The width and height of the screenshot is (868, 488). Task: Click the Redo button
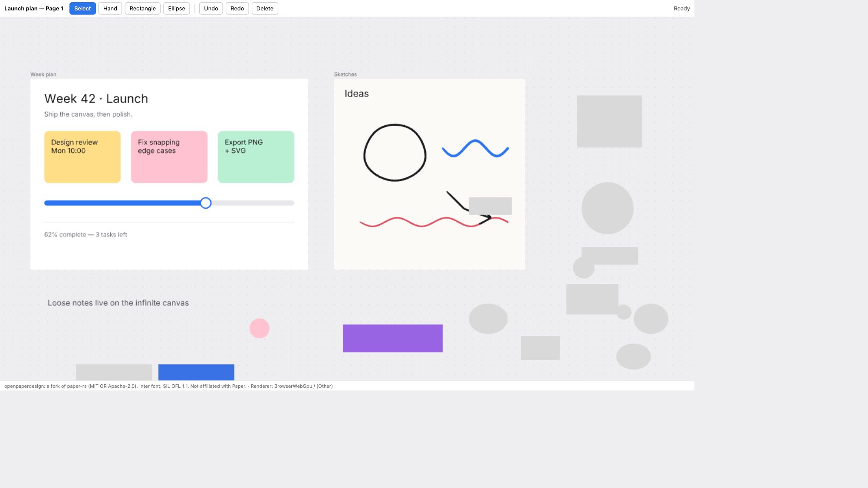click(237, 8)
